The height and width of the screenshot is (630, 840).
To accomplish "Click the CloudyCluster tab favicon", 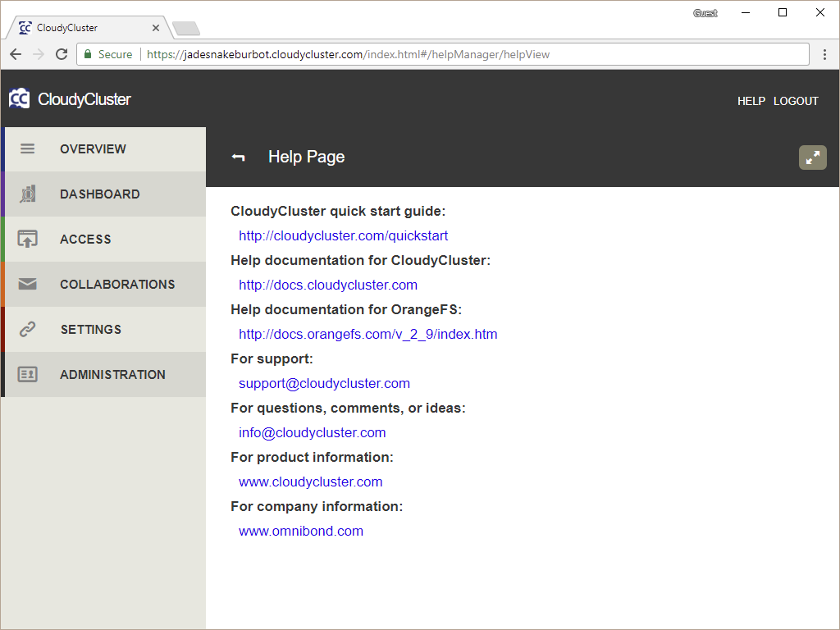I will pos(25,27).
